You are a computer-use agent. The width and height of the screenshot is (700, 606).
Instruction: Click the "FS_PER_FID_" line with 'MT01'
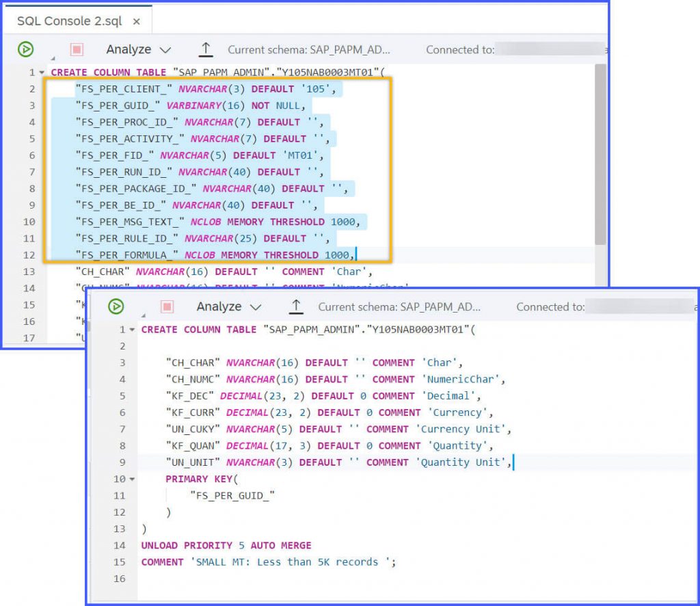coord(200,155)
